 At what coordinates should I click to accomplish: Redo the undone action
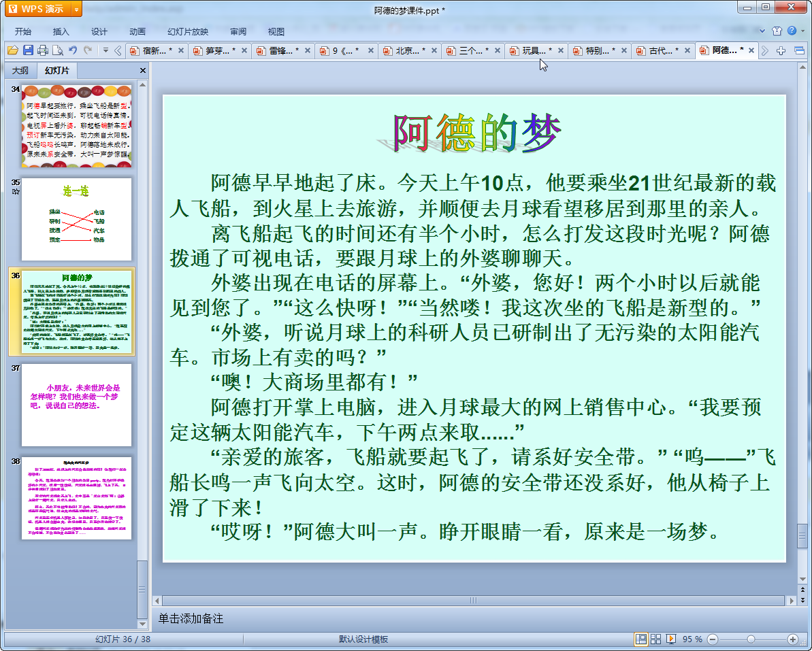(88, 50)
